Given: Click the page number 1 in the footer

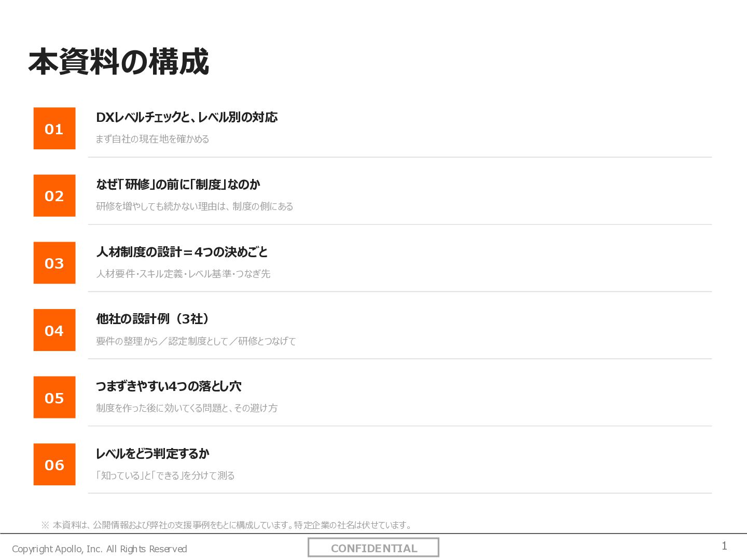Looking at the screenshot, I should 724,545.
